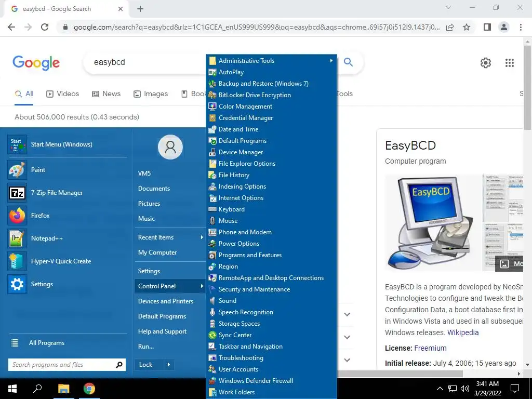Open File Explorer from taskbar
Screen dimensions: 532x399
[x=63, y=389]
